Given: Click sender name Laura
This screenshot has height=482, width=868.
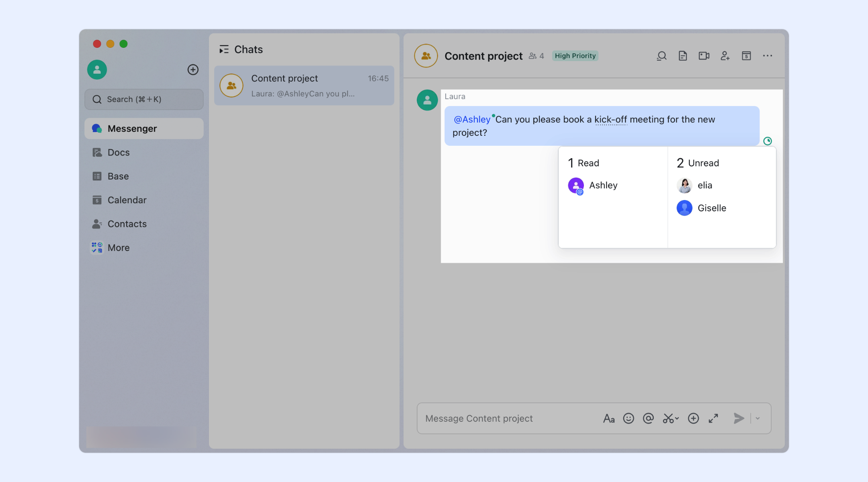Looking at the screenshot, I should 455,96.
